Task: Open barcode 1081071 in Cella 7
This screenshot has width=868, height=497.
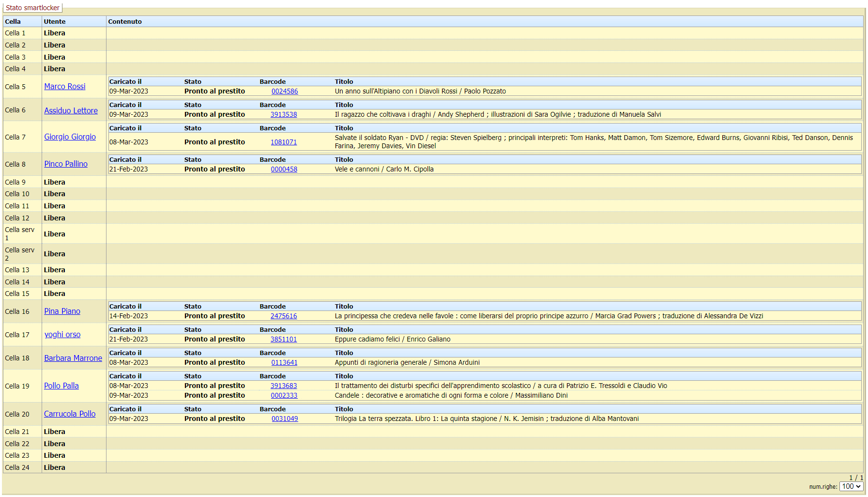Action: [284, 142]
